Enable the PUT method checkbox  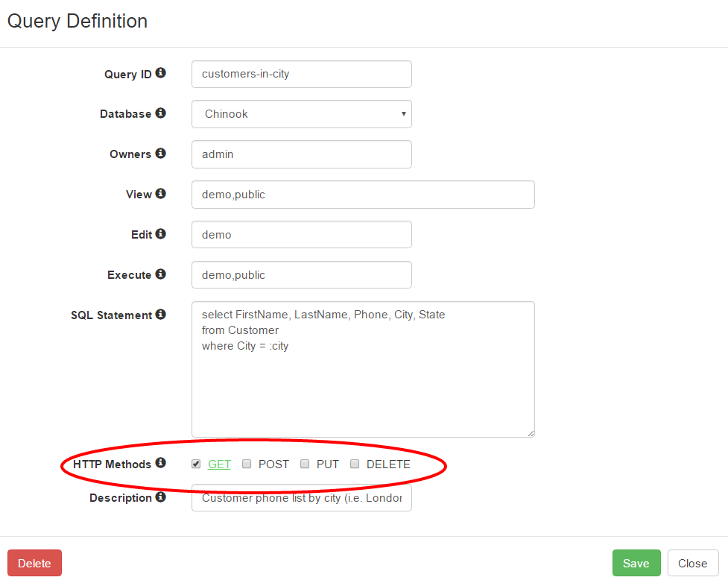coord(305,464)
